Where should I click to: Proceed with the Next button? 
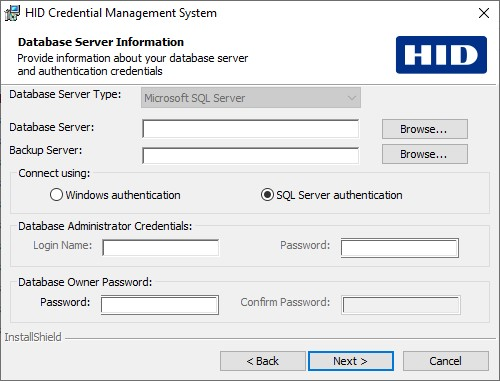coord(351,361)
